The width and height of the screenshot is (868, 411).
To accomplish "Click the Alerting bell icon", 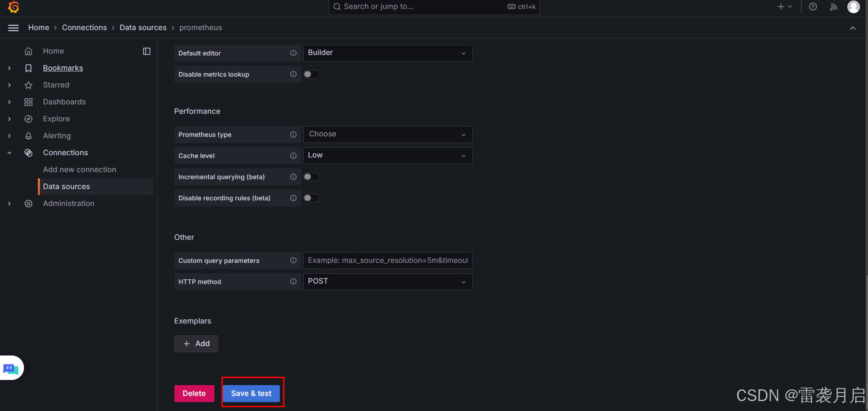I will [29, 136].
